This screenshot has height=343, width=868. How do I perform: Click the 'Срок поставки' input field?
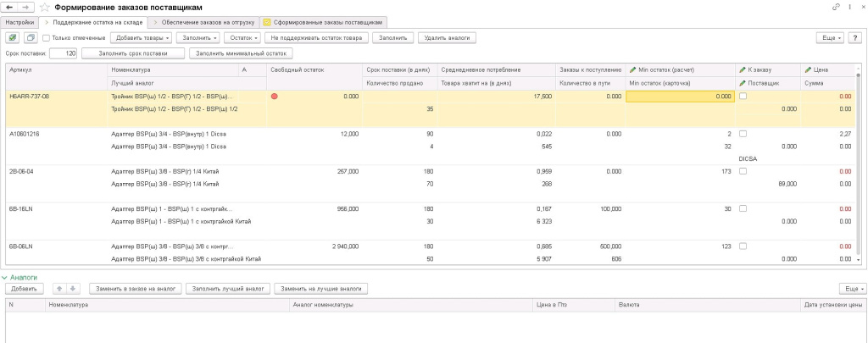(x=64, y=53)
